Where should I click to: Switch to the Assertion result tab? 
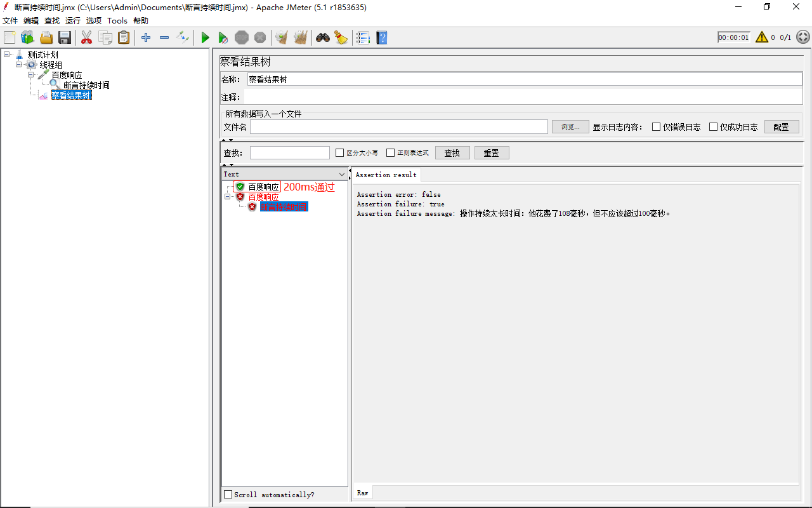tap(386, 175)
